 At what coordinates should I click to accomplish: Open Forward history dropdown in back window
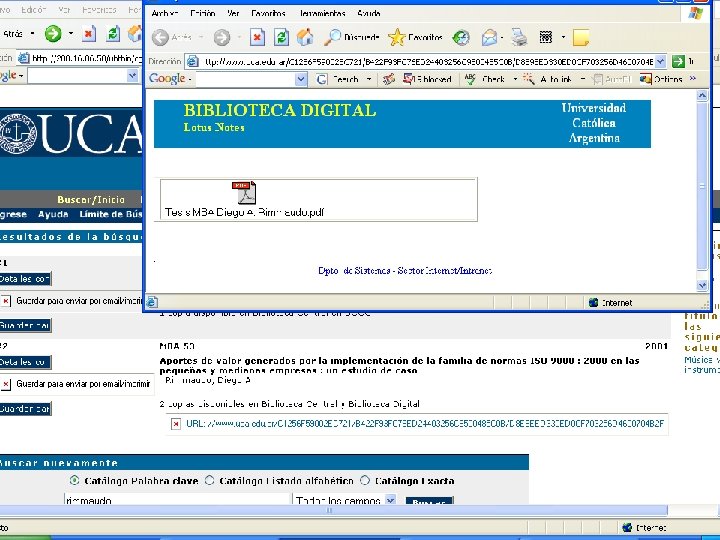click(71, 33)
